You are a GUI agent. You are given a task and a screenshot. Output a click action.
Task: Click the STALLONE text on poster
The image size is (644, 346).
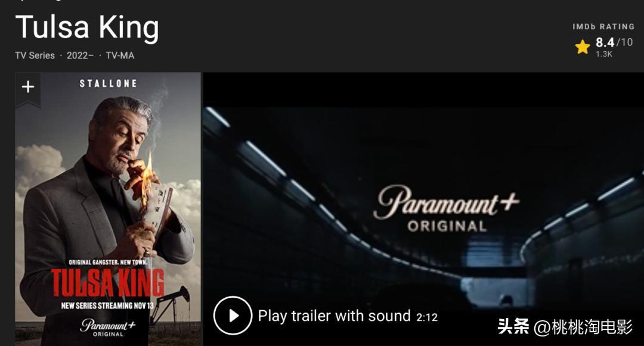(x=109, y=83)
